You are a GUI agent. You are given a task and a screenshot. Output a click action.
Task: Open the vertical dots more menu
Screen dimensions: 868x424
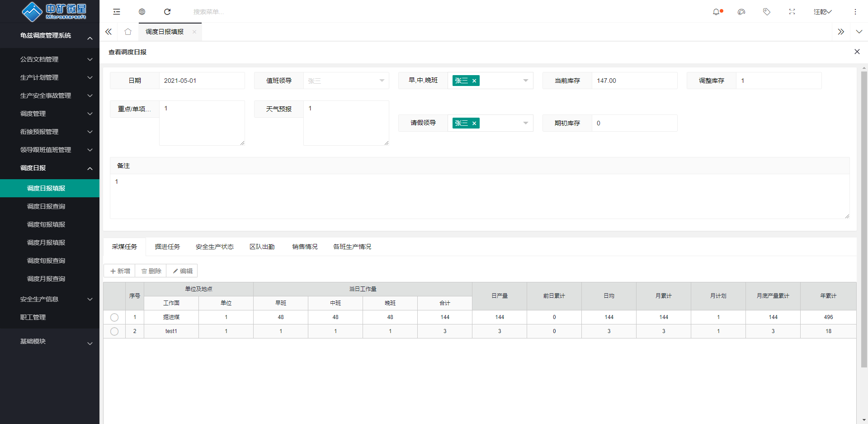click(x=855, y=12)
